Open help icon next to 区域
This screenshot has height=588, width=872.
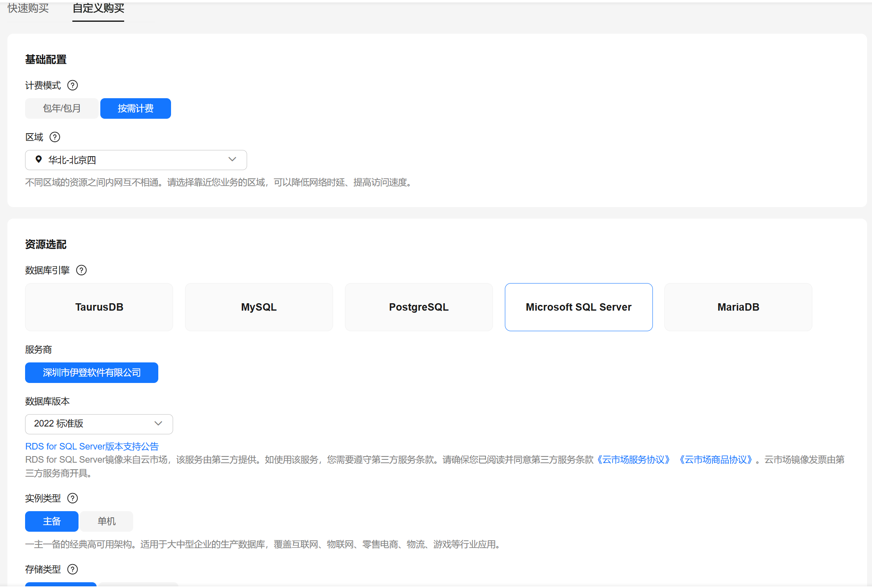coord(55,137)
